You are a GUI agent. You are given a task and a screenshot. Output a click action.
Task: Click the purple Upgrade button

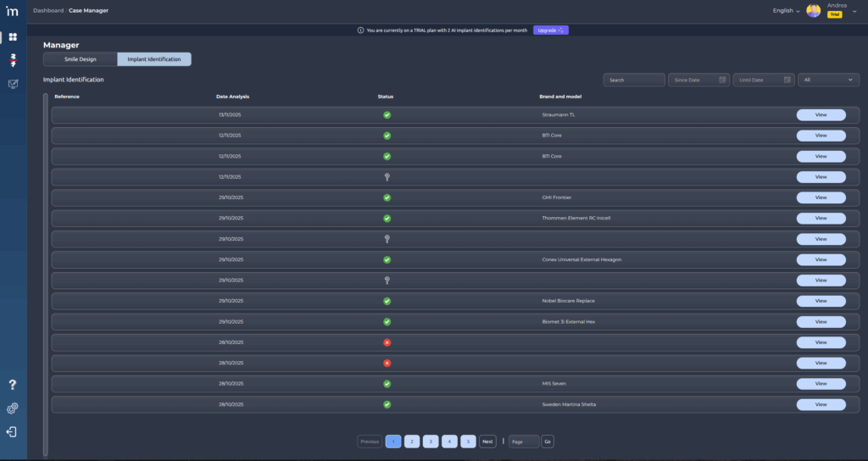point(550,30)
